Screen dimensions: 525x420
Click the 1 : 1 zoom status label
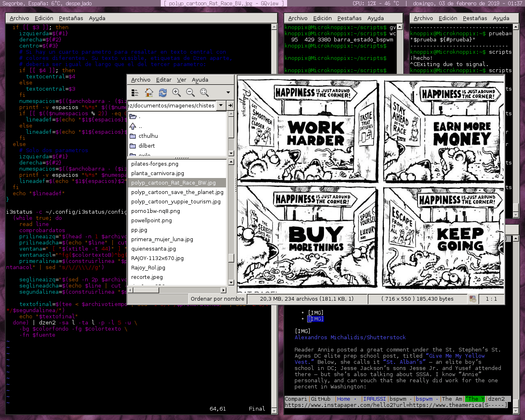(x=491, y=299)
